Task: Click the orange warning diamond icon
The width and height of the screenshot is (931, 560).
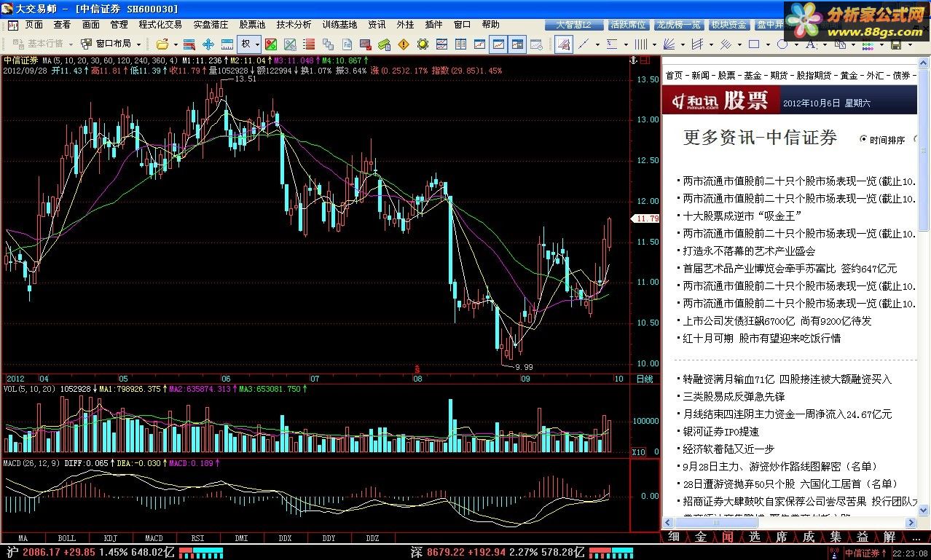Action: click(404, 44)
